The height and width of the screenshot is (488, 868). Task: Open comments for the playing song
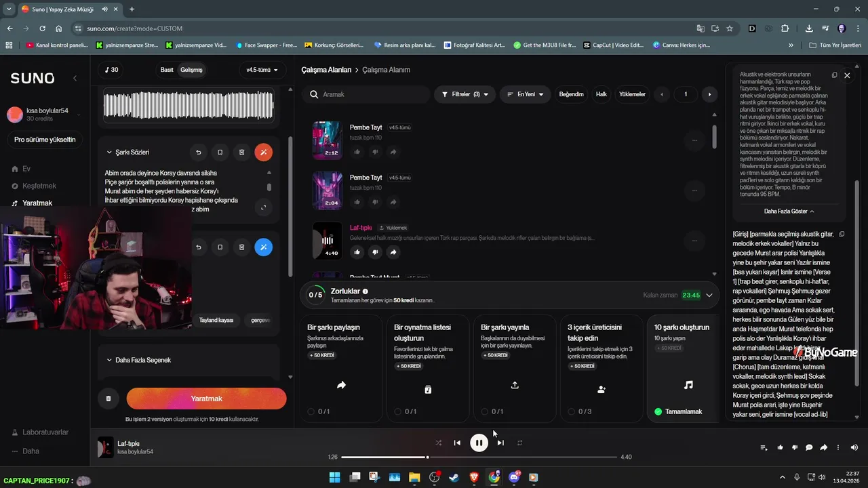coord(809,447)
